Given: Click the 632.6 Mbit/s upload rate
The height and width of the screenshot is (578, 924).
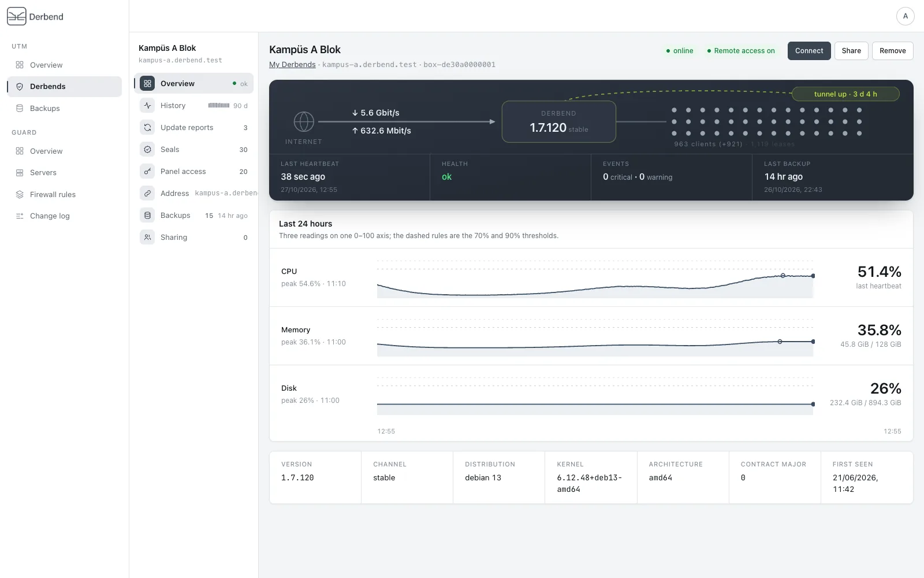Looking at the screenshot, I should [x=382, y=131].
